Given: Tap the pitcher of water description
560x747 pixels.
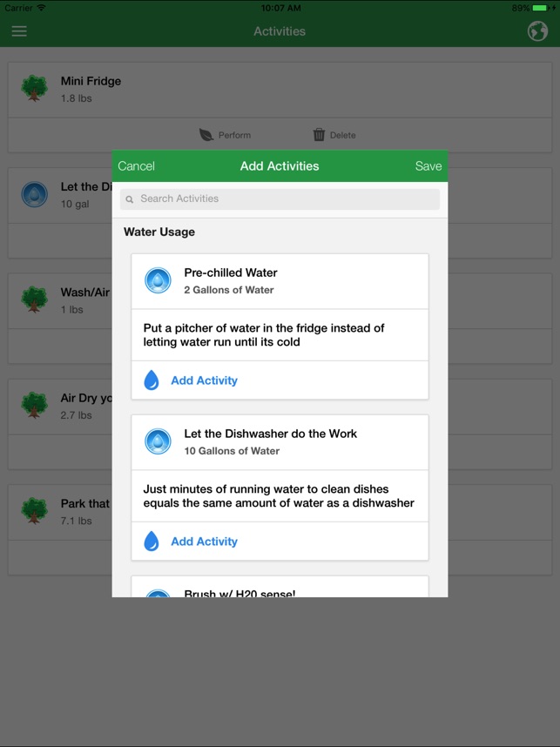Looking at the screenshot, I should pos(264,335).
